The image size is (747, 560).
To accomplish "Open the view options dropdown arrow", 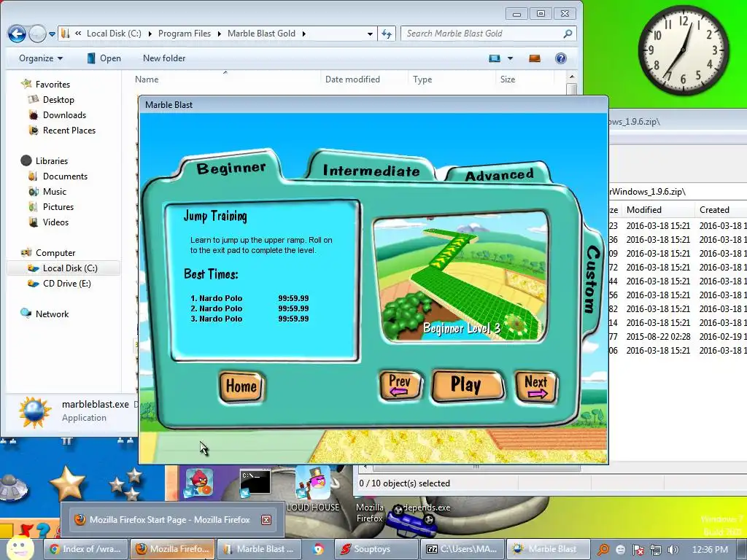I will [510, 58].
